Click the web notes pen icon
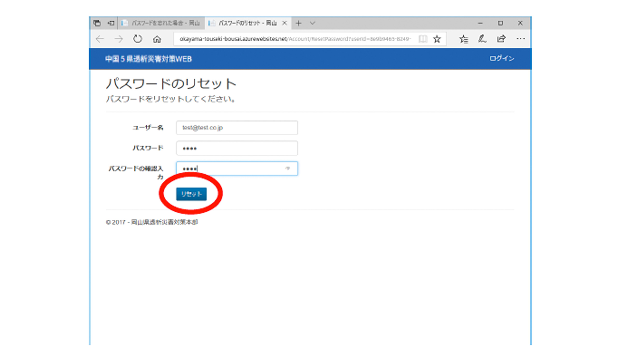 (482, 39)
